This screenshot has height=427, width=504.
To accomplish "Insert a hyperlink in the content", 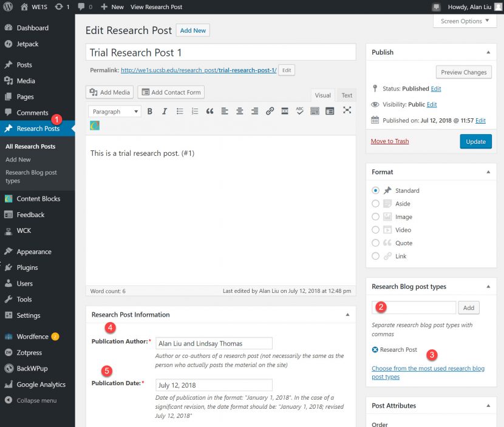I will (270, 110).
